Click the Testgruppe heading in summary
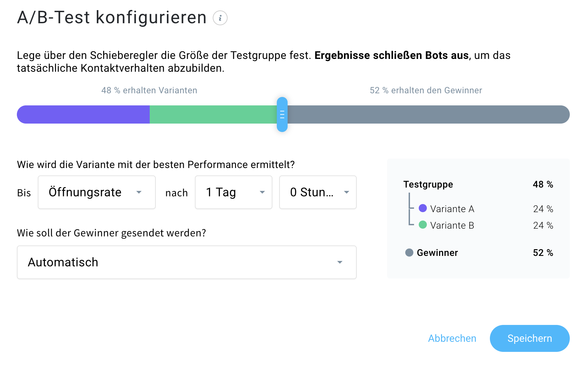 click(x=428, y=185)
